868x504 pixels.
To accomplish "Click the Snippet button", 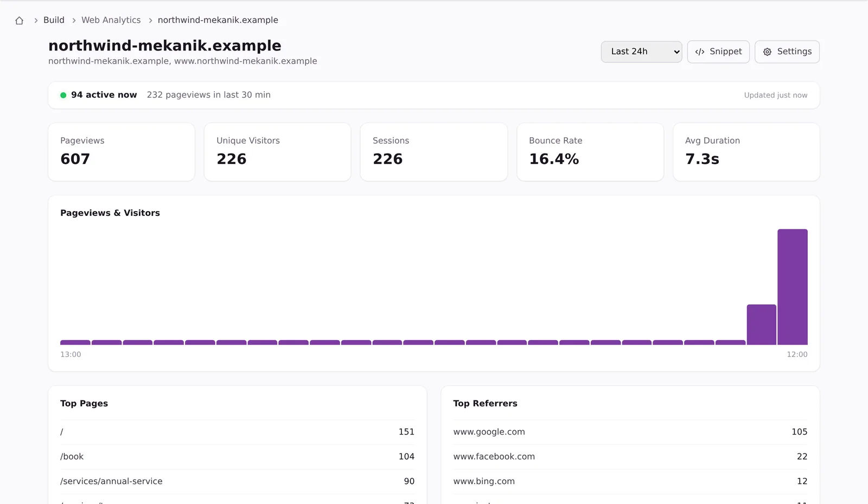I will tap(718, 52).
